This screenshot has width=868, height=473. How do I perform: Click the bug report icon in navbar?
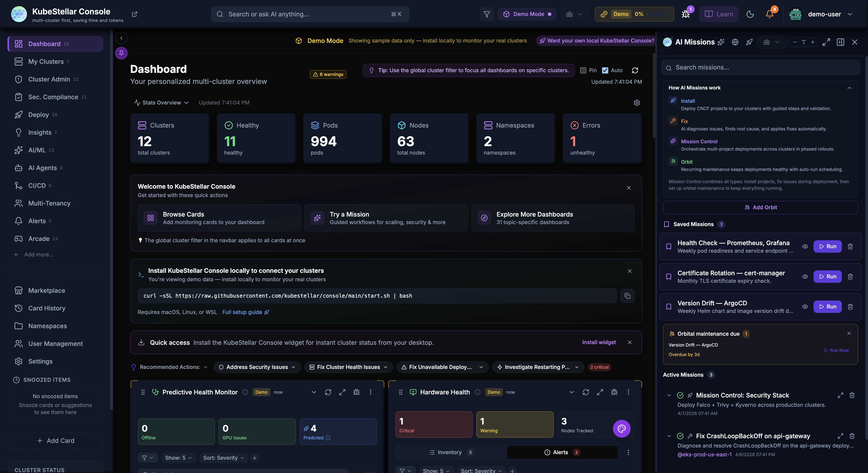tap(685, 14)
